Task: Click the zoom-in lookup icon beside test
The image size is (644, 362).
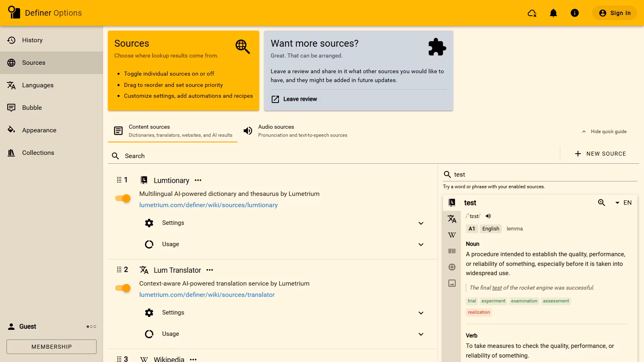Action: pos(601,203)
